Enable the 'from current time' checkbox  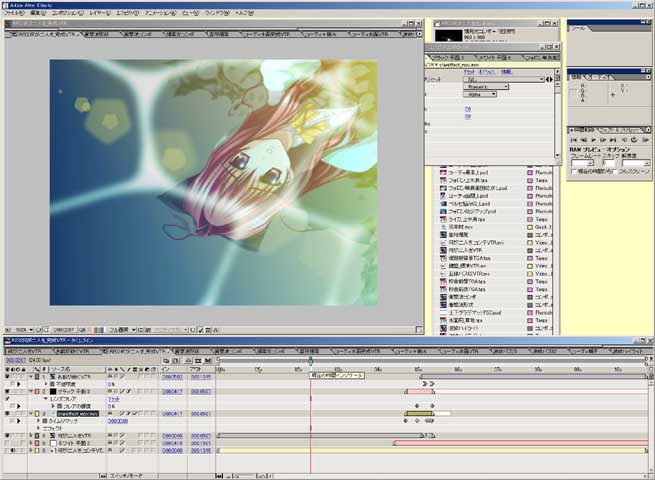[x=574, y=172]
